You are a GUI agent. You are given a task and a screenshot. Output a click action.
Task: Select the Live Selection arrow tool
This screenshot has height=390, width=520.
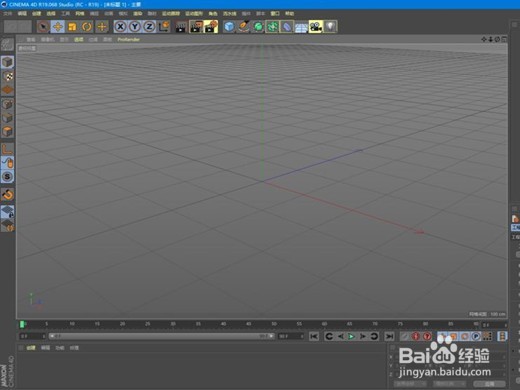coord(43,27)
